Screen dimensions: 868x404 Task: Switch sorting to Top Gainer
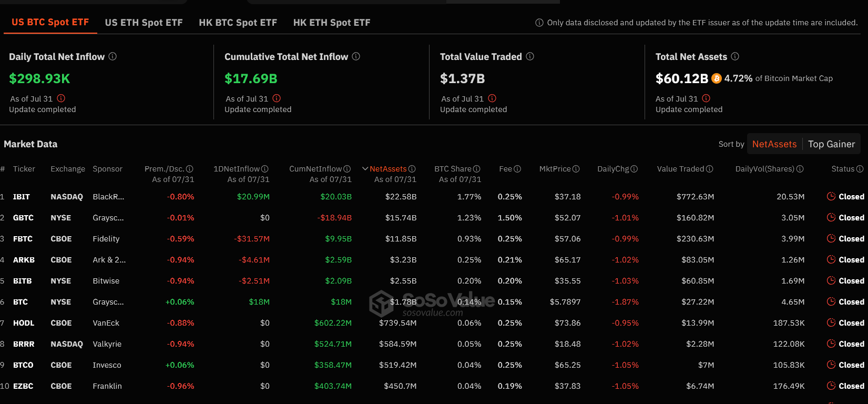click(x=832, y=144)
